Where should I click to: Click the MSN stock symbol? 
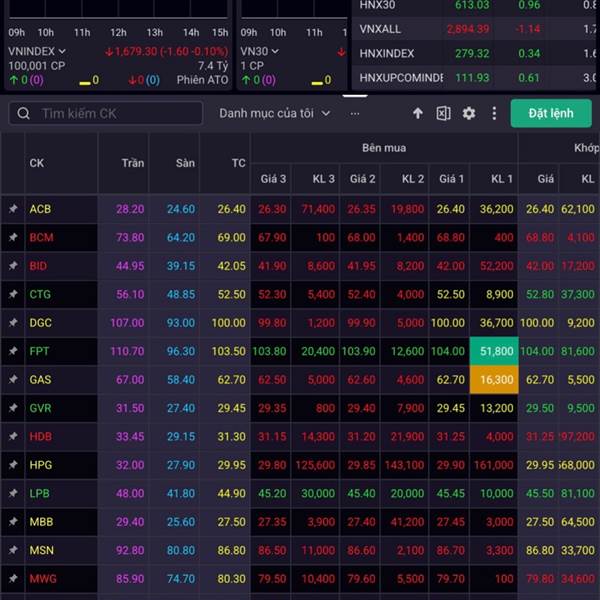(x=42, y=550)
